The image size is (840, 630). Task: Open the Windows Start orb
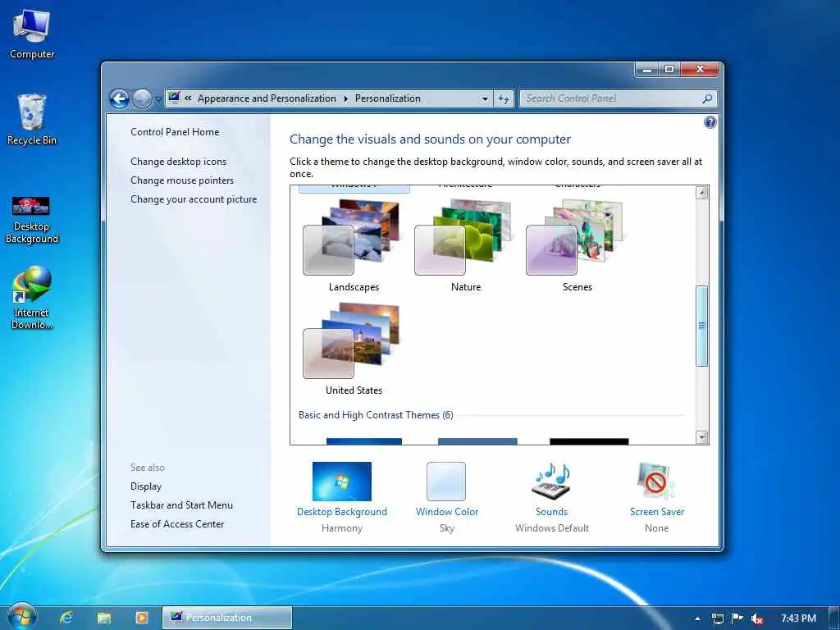22,618
